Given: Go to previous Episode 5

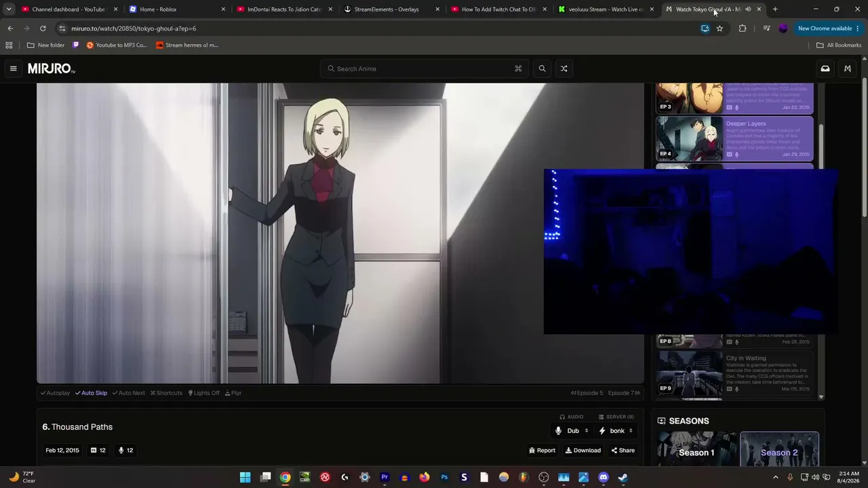Looking at the screenshot, I should pos(587,393).
